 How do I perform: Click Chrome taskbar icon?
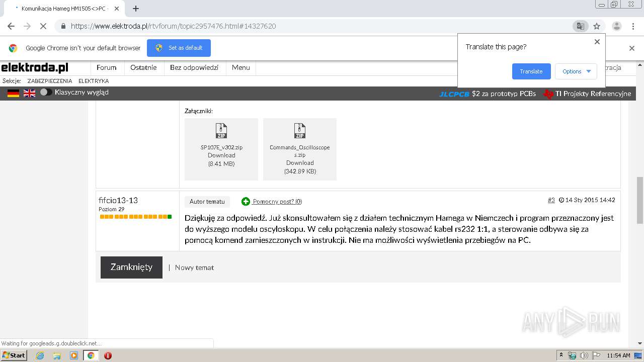(x=91, y=355)
